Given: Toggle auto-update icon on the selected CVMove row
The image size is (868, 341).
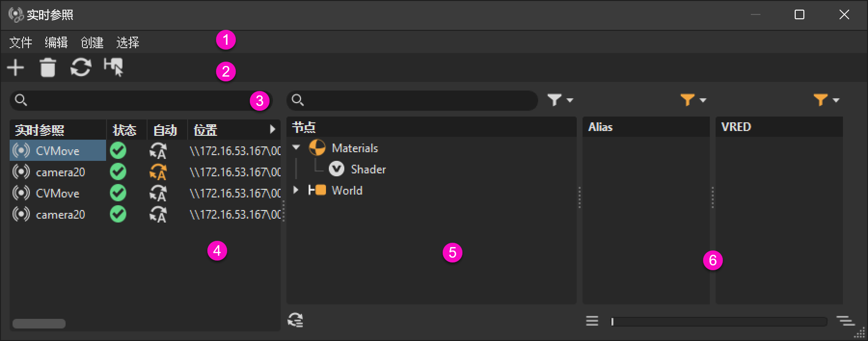Looking at the screenshot, I should (158, 151).
